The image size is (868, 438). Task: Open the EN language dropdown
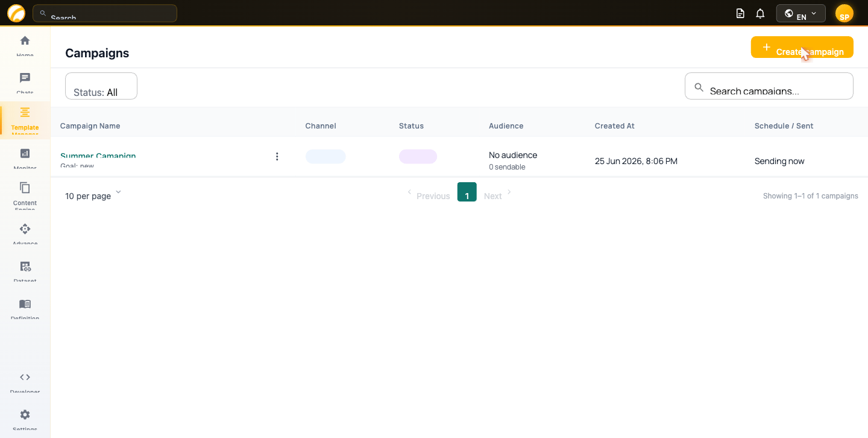800,13
